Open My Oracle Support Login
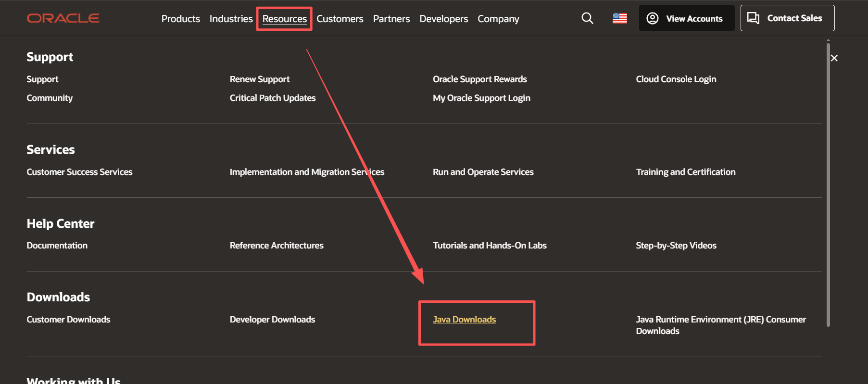This screenshot has width=868, height=384. tap(481, 98)
